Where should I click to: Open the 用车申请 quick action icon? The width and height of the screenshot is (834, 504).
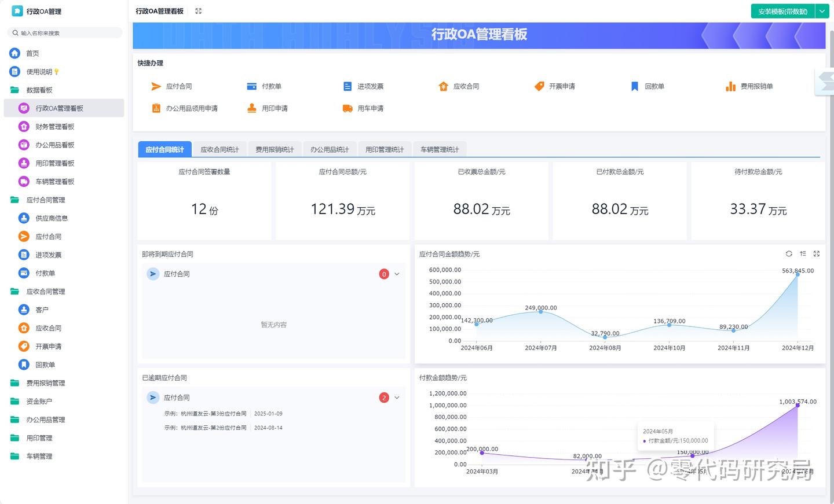[346, 108]
